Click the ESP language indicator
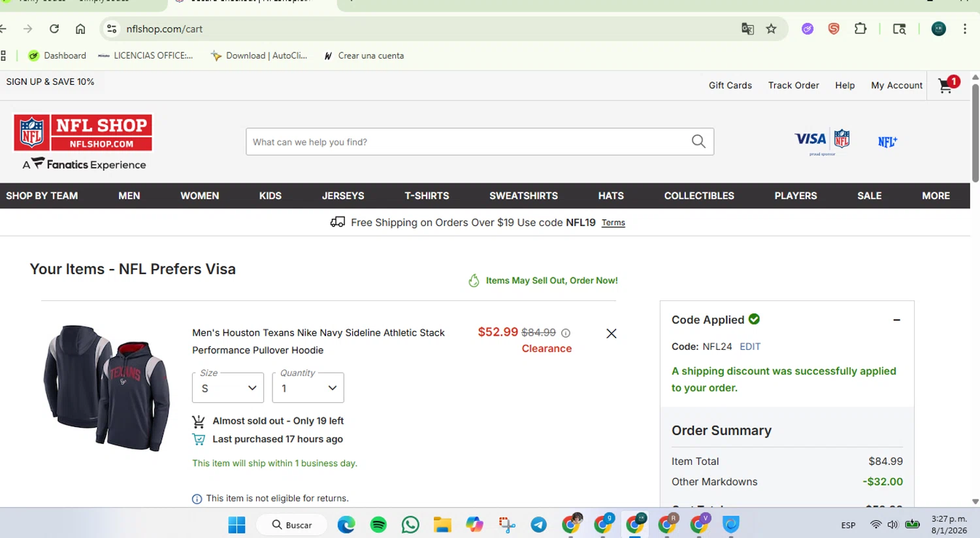 pos(848,525)
